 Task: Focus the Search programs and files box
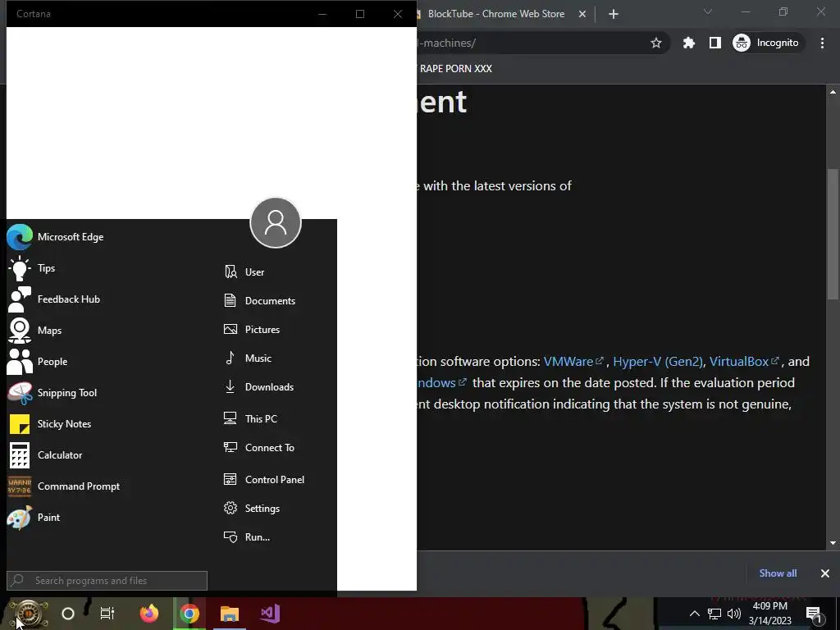click(107, 581)
